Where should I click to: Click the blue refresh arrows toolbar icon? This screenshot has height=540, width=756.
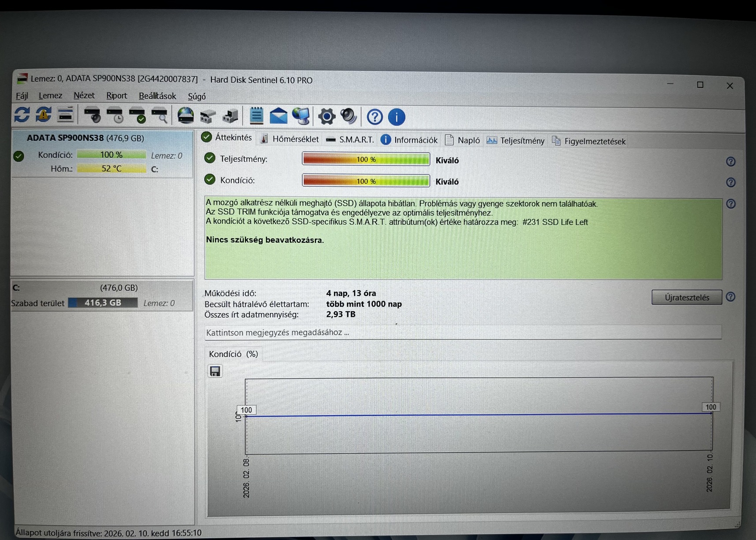(x=22, y=115)
